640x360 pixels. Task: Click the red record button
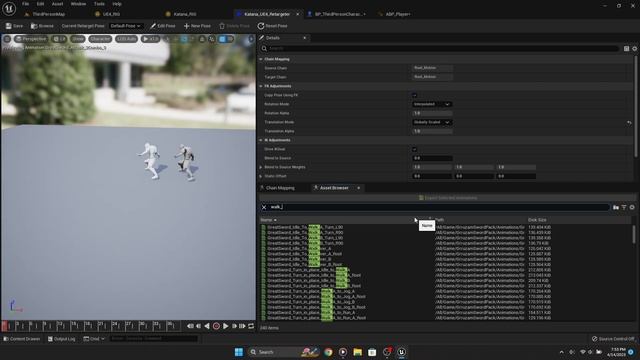click(x=216, y=326)
